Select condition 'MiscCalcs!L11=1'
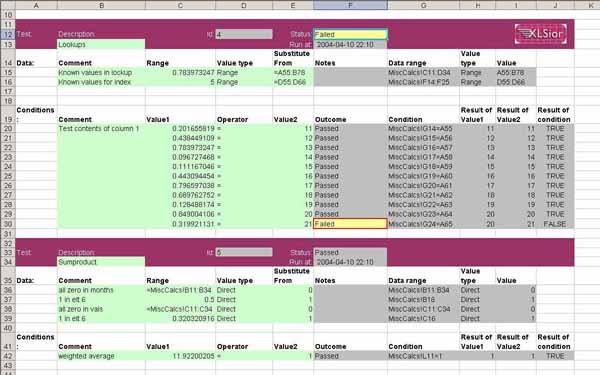 (423, 356)
